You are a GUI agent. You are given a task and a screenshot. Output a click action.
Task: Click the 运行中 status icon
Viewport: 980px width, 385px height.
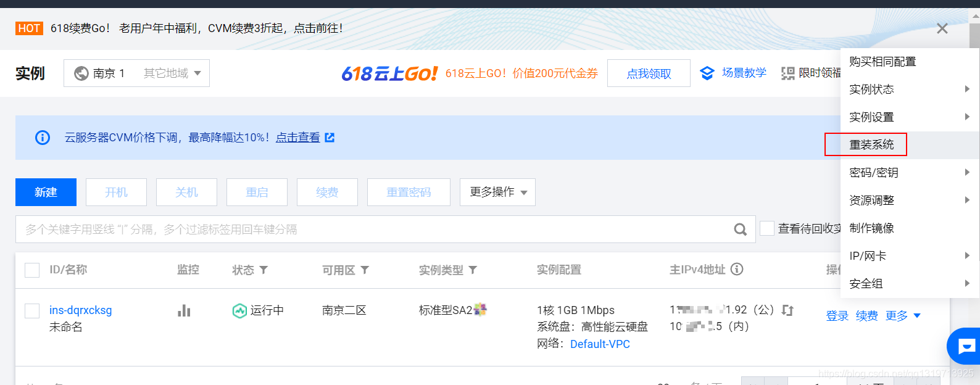239,310
